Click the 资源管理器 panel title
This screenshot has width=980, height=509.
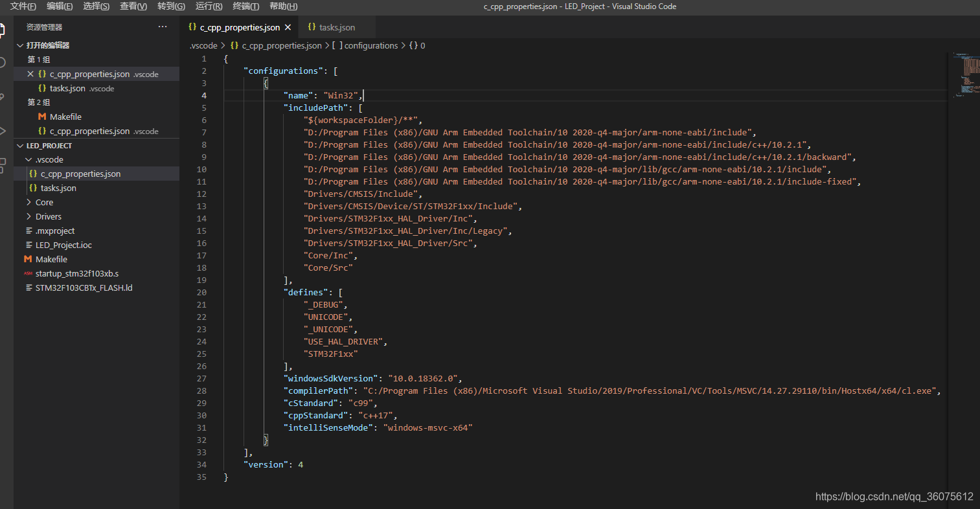pos(44,27)
